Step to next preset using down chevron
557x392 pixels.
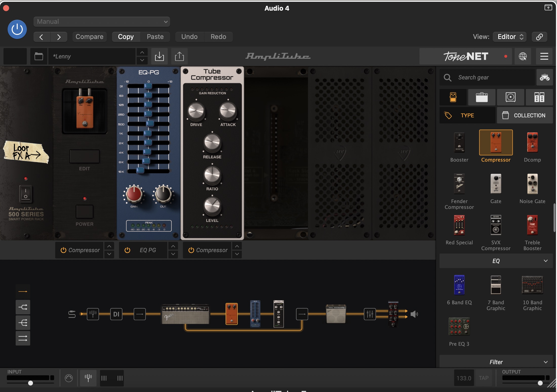pos(142,60)
